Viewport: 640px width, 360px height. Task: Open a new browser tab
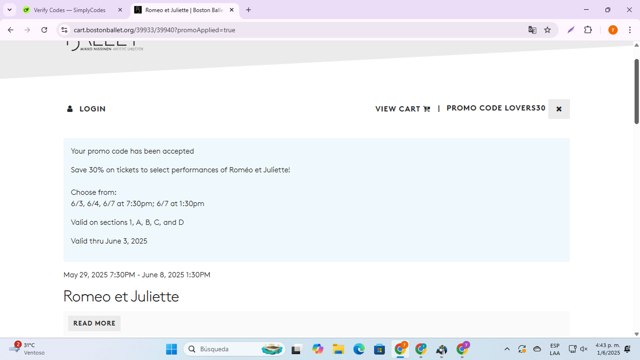248,10
